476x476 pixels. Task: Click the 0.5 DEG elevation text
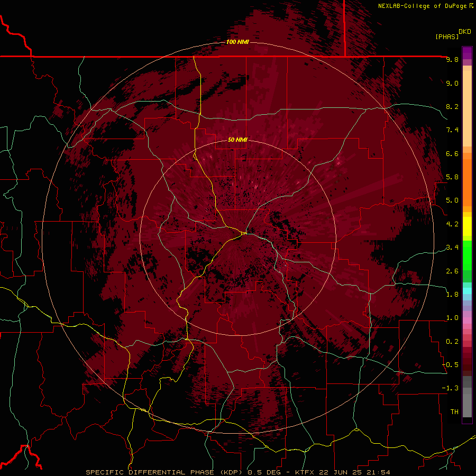coord(265,472)
